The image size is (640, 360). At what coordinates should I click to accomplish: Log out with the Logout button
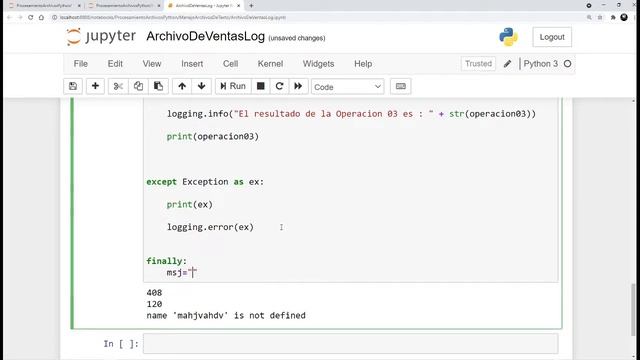tap(552, 37)
